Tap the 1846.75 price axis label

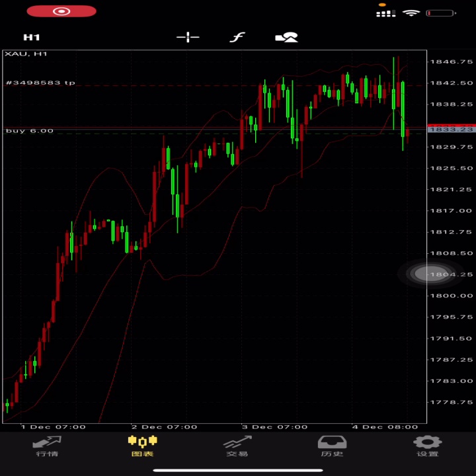point(452,61)
